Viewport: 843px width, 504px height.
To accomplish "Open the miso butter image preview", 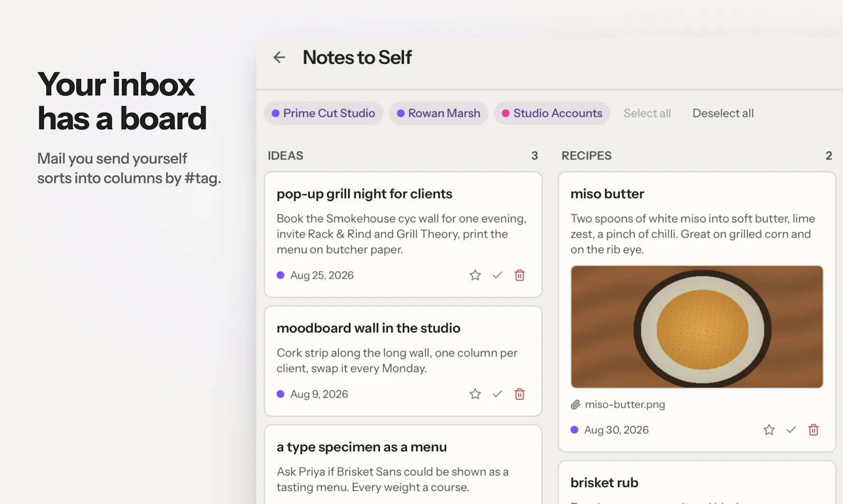I will (697, 327).
